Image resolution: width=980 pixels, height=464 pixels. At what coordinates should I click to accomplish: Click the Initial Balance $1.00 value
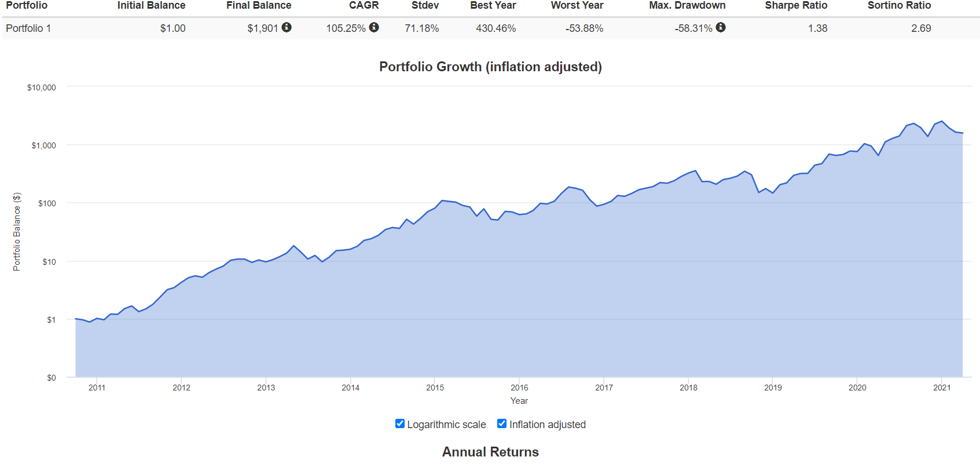(x=172, y=28)
